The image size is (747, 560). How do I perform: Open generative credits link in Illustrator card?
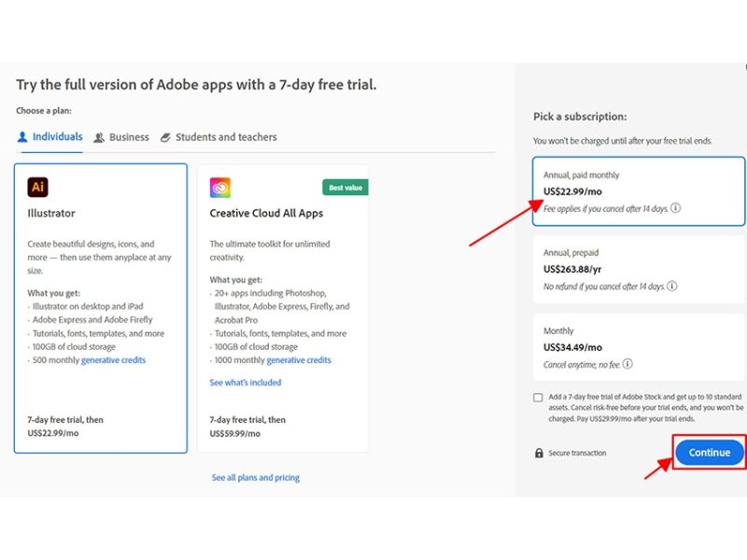[113, 360]
